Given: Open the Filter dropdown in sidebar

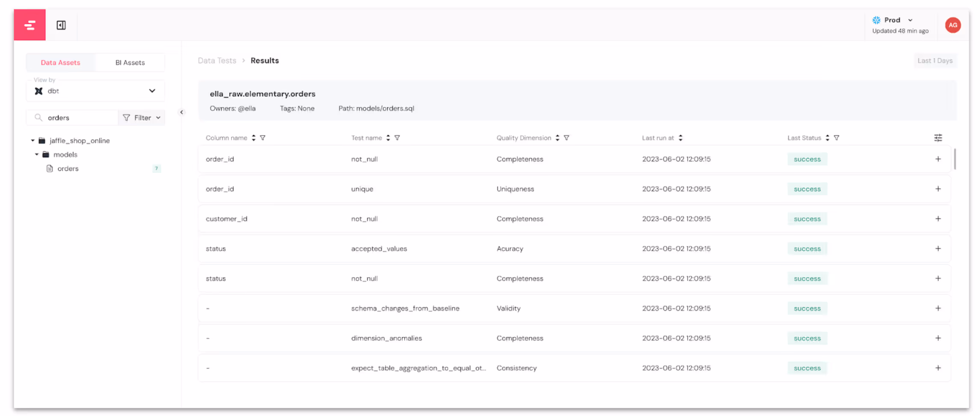Looking at the screenshot, I should (x=141, y=117).
